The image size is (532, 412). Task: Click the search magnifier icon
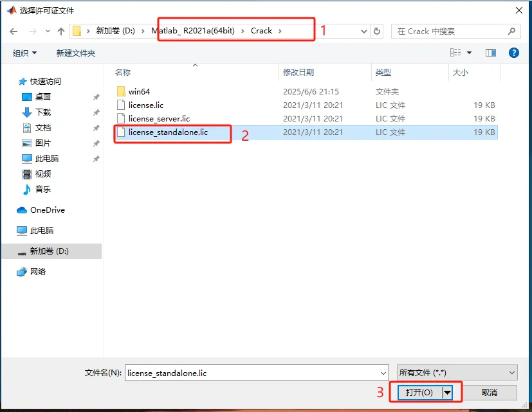(x=511, y=31)
